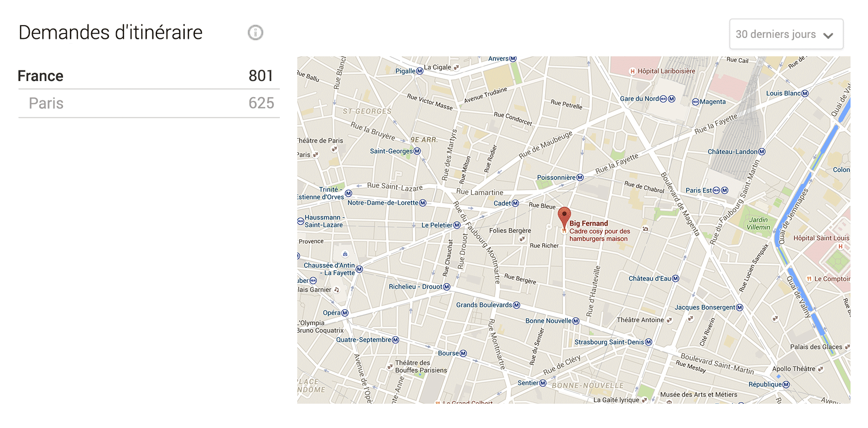The image size is (868, 428).
Task: Click the Folies Bergère label on map
Action: pyautogui.click(x=510, y=230)
